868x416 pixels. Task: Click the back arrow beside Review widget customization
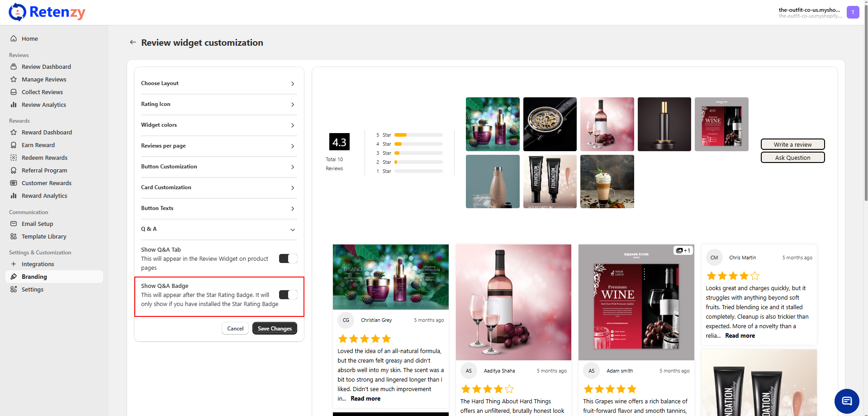133,42
